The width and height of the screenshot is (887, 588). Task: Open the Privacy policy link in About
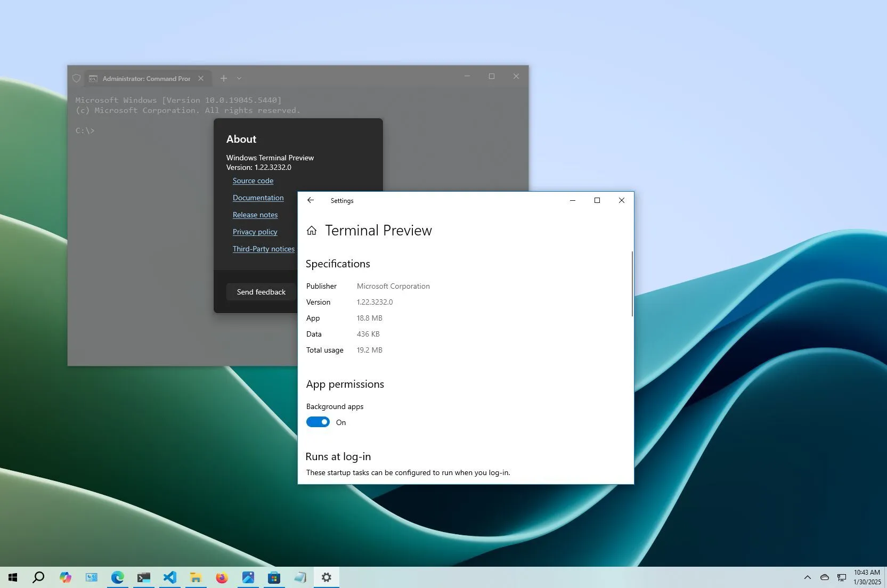255,232
